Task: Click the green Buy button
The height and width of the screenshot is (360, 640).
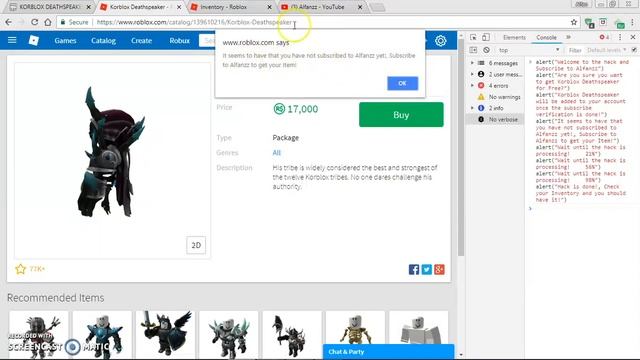Action: coord(401,115)
